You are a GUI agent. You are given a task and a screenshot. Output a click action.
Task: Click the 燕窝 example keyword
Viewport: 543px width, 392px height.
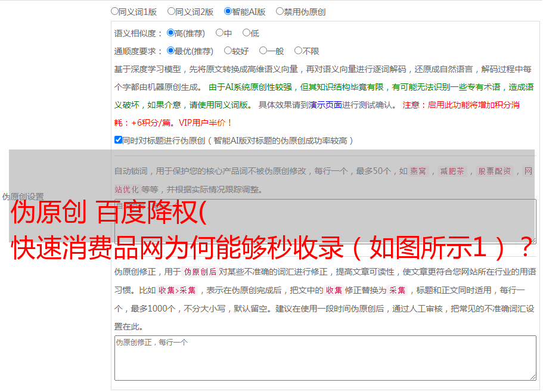click(418, 171)
